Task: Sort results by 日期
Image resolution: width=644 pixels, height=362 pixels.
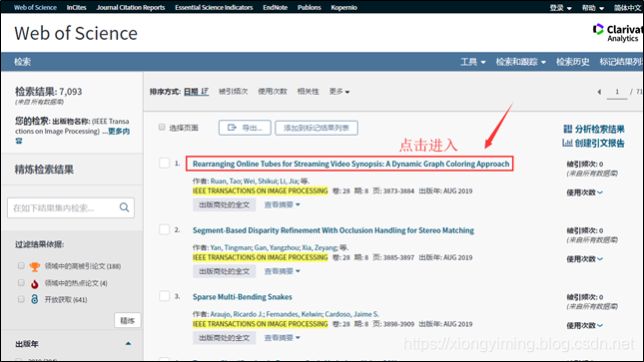Action: [196, 92]
